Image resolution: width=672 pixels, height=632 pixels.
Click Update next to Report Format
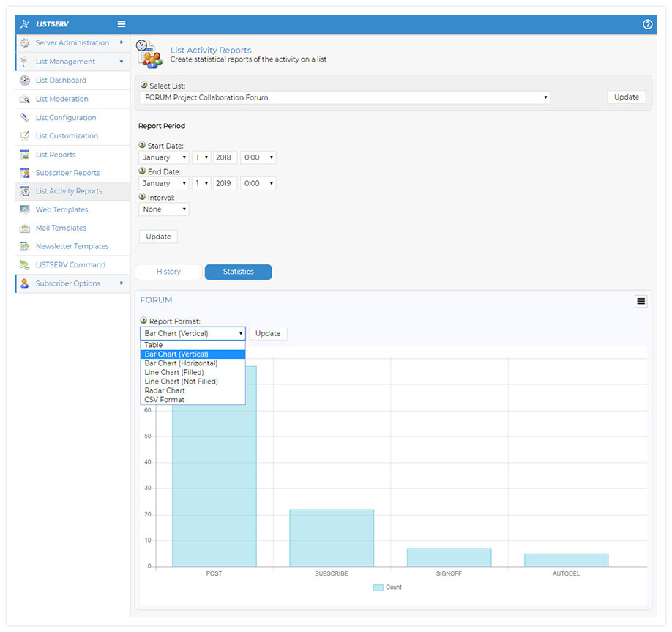point(268,334)
